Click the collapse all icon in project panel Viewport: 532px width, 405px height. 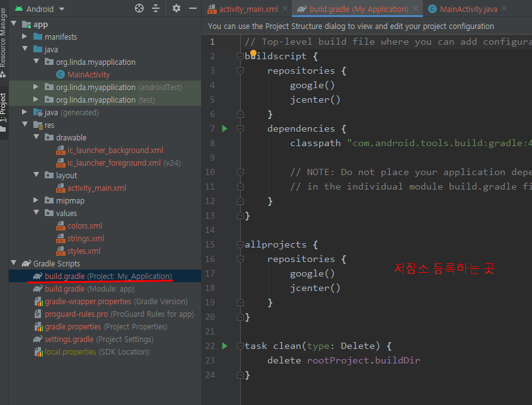click(x=156, y=8)
